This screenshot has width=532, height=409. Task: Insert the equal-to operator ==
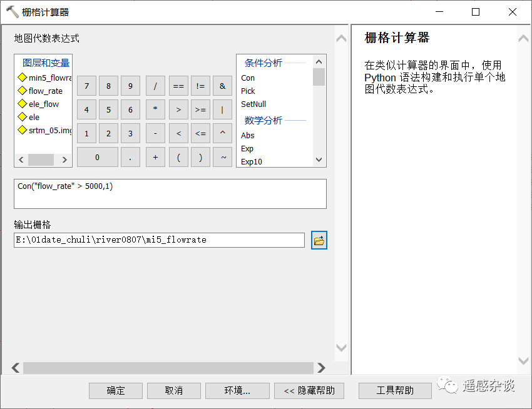tap(178, 86)
